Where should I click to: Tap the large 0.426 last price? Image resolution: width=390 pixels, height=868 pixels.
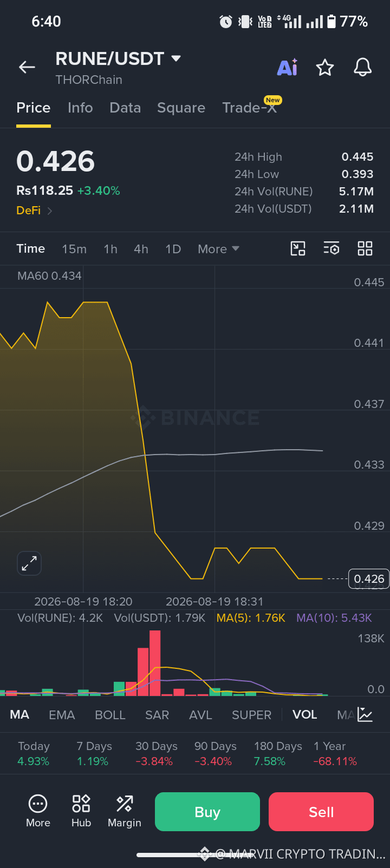(x=55, y=161)
